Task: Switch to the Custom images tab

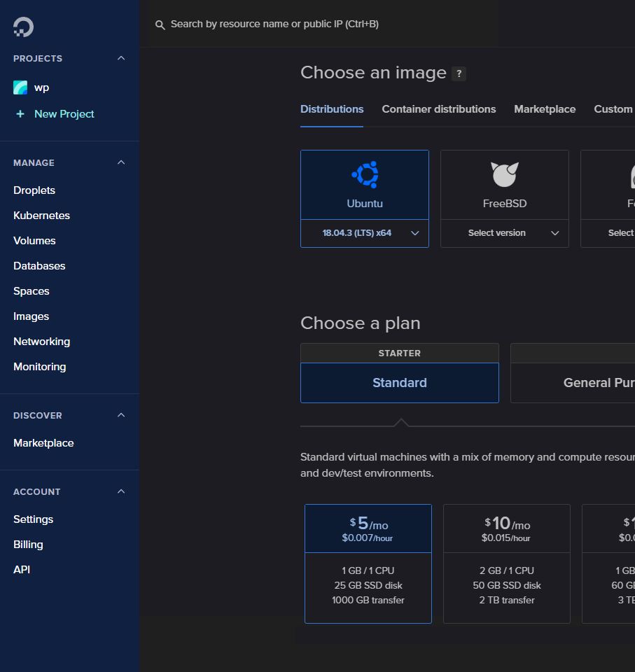Action: pyautogui.click(x=613, y=109)
